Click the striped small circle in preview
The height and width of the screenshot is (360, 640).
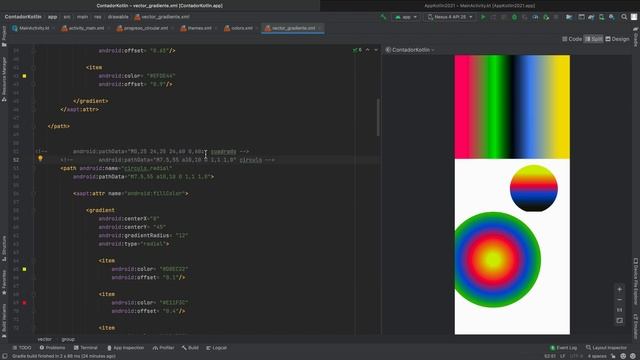click(533, 188)
